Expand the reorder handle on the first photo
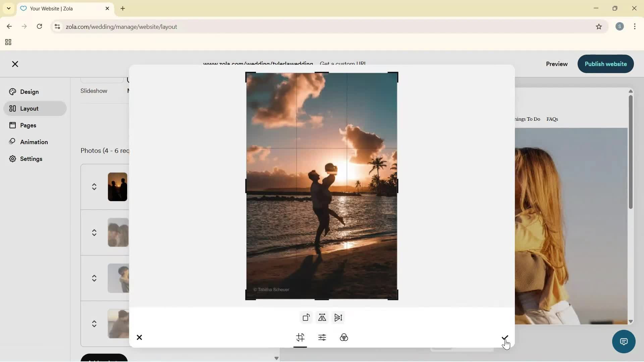The height and width of the screenshot is (362, 644). [94, 186]
